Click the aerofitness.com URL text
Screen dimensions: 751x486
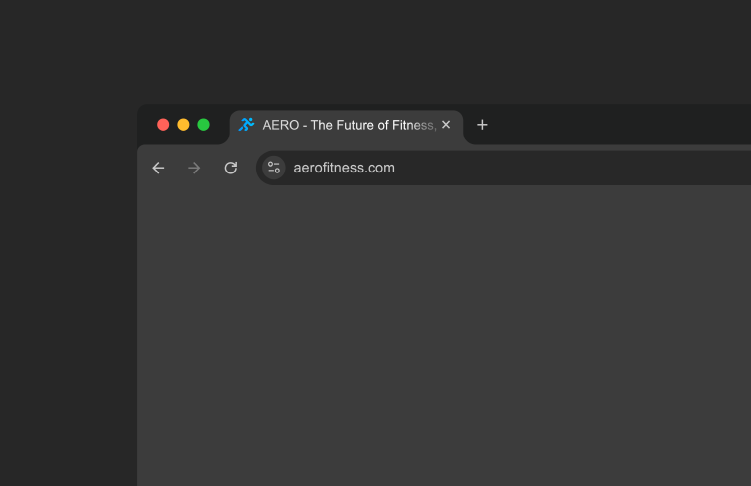344,168
